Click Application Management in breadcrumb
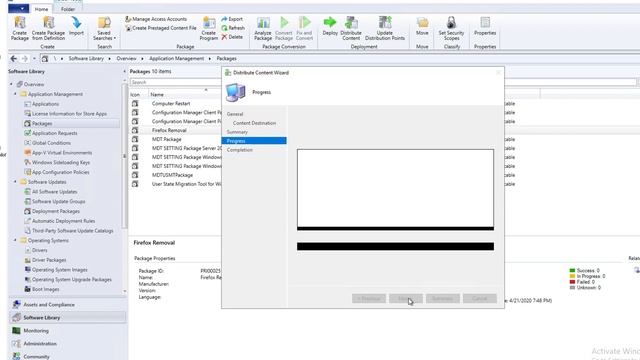The height and width of the screenshot is (360, 640). coord(176,59)
